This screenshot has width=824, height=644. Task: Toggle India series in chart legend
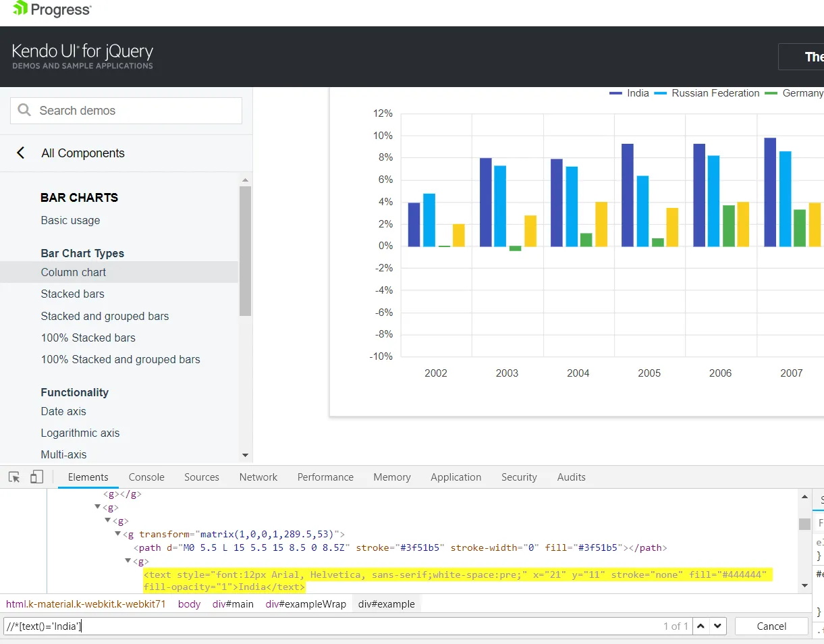[629, 93]
